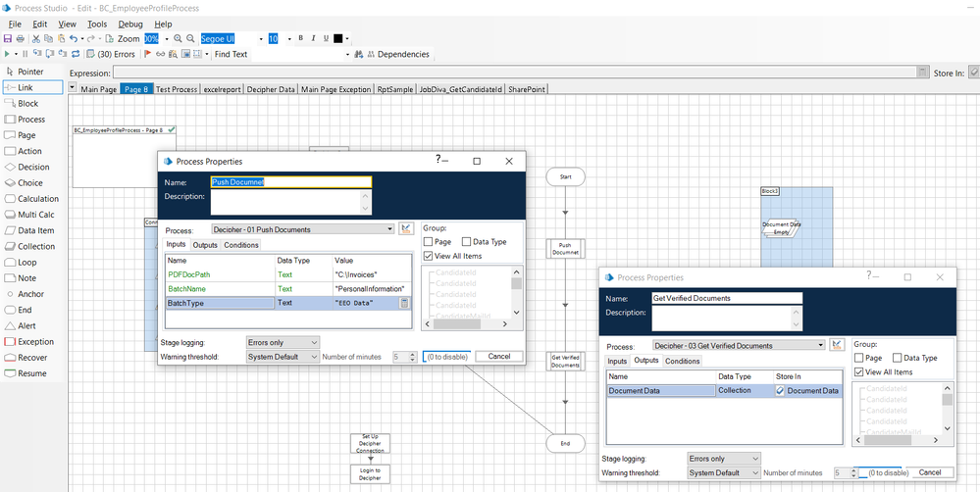The width and height of the screenshot is (980, 492).
Task: Click the black font color swatch
Action: (338, 39)
